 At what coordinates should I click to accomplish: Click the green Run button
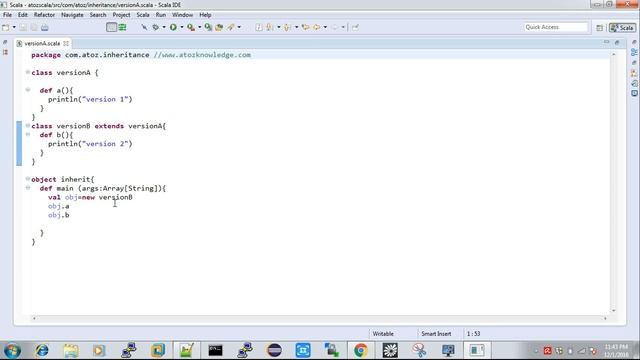[x=173, y=27]
